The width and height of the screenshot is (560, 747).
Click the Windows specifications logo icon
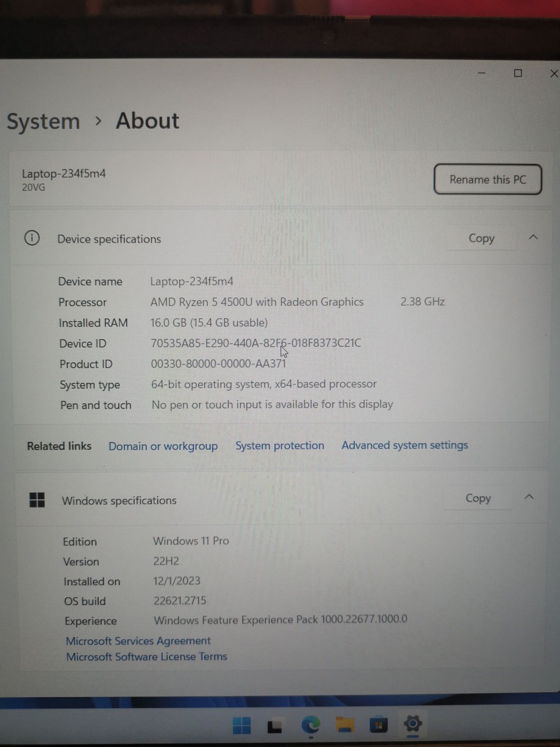pos(37,500)
